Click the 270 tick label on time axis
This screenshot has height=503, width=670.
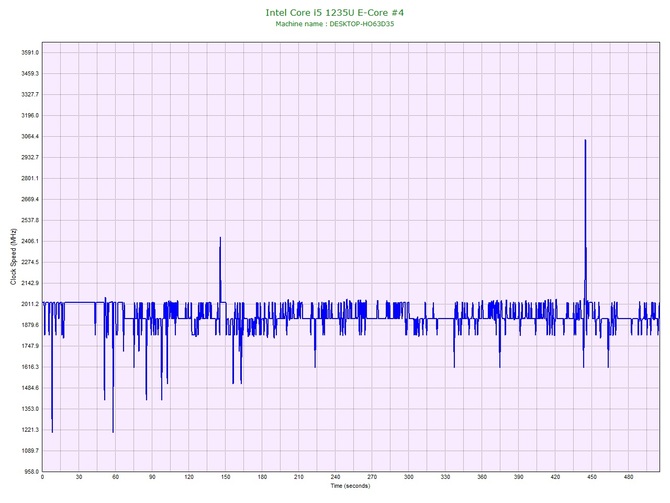(372, 477)
